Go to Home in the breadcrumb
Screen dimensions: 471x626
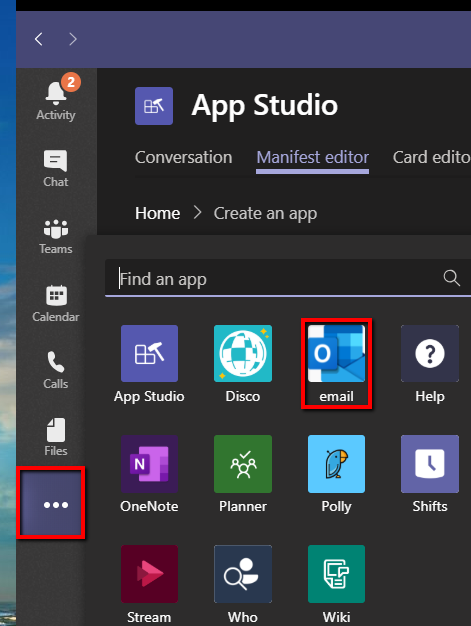158,213
